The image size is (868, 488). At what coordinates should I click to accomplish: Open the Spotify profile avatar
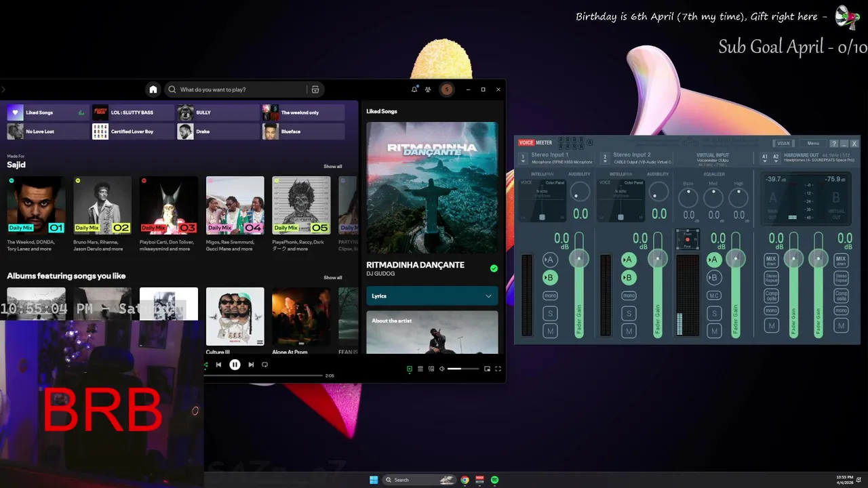(446, 89)
